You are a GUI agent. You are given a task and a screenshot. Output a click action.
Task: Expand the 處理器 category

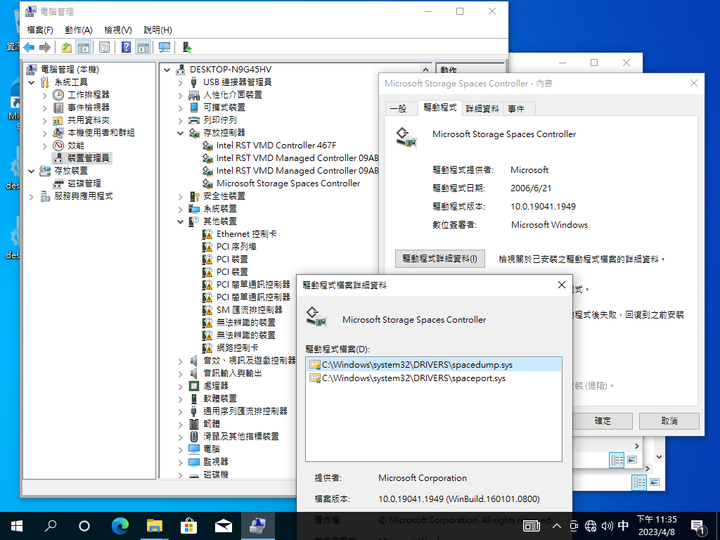coord(180,386)
